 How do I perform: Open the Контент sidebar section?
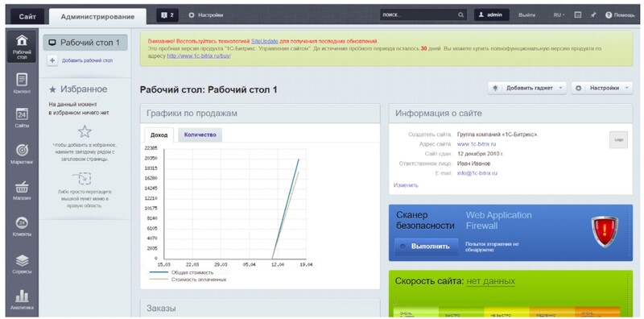click(22, 84)
